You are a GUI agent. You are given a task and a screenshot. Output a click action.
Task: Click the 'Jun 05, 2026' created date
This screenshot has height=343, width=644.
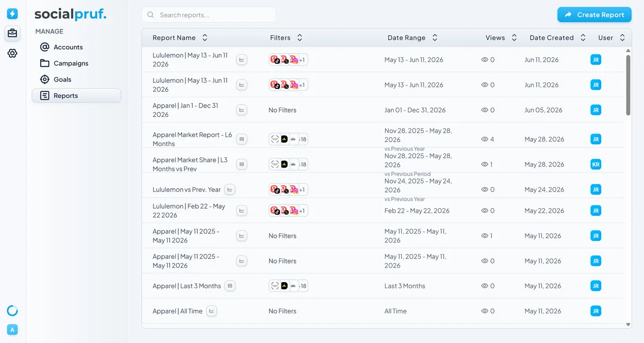(543, 110)
